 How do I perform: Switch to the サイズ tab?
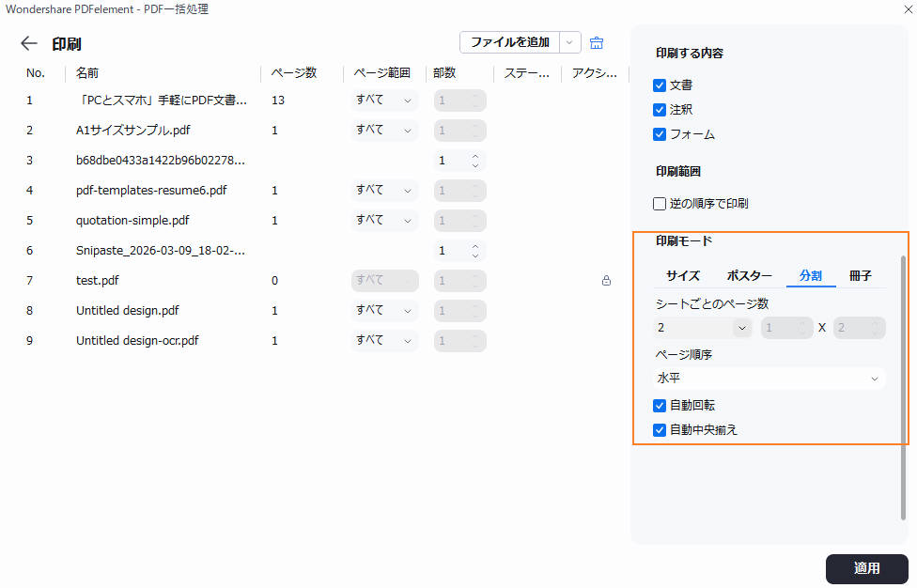tap(683, 275)
